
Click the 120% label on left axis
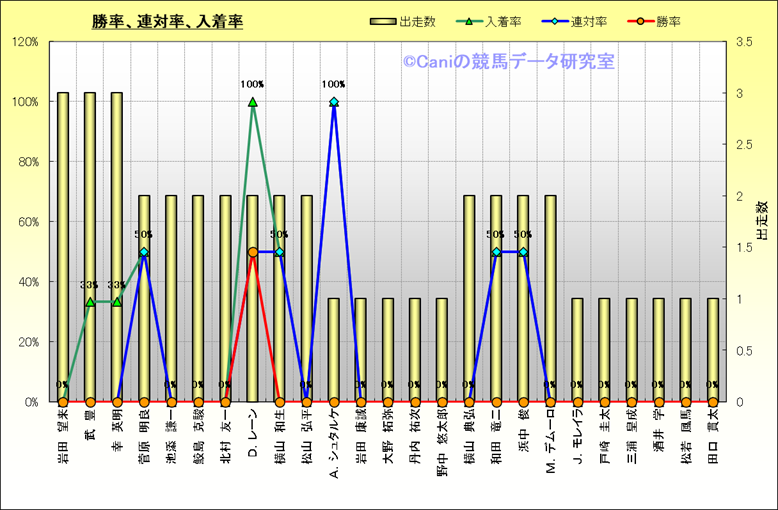(x=25, y=42)
